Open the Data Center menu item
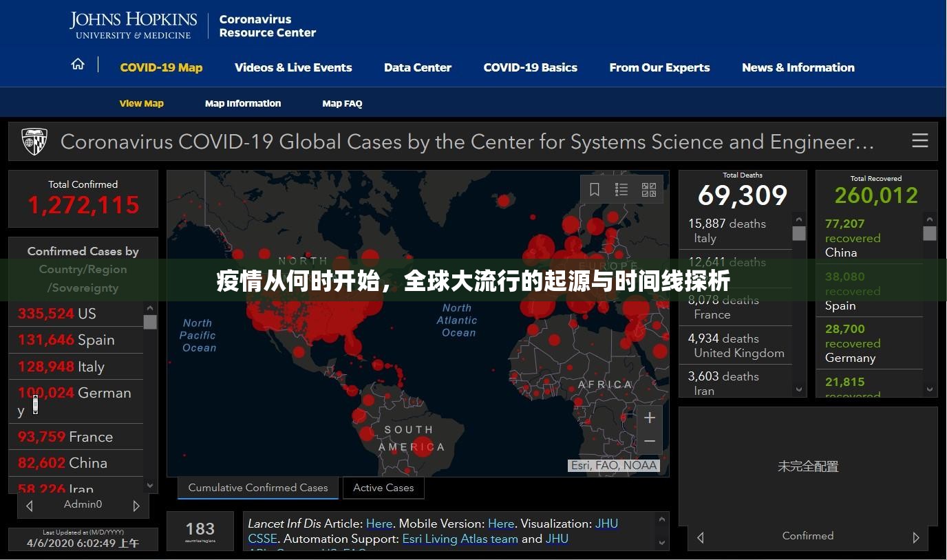947x560 pixels. tap(417, 67)
